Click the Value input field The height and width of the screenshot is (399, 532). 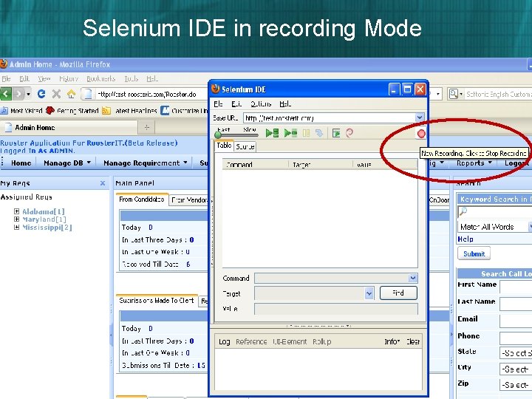tap(336, 309)
